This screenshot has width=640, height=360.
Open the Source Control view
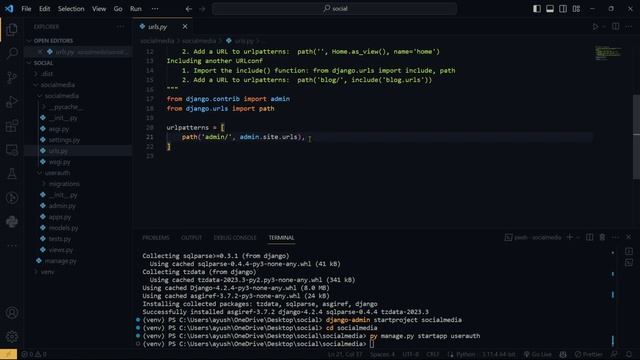(12, 77)
